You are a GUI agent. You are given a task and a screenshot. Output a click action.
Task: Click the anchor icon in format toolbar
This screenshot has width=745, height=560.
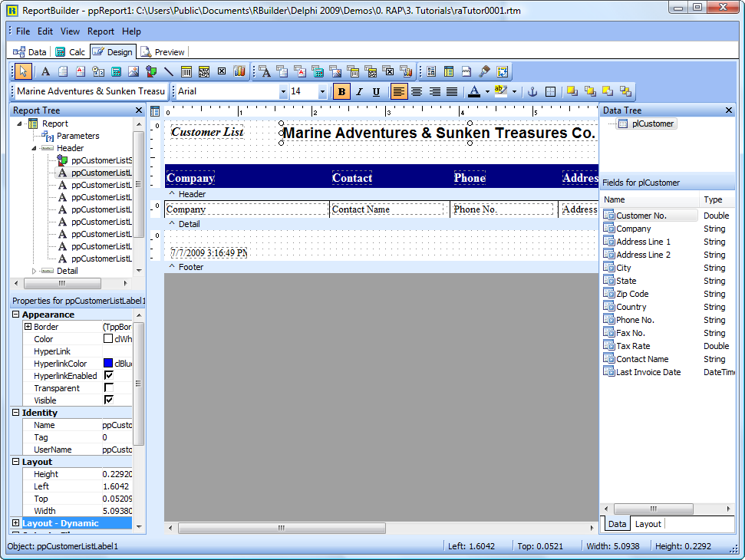[x=532, y=91]
